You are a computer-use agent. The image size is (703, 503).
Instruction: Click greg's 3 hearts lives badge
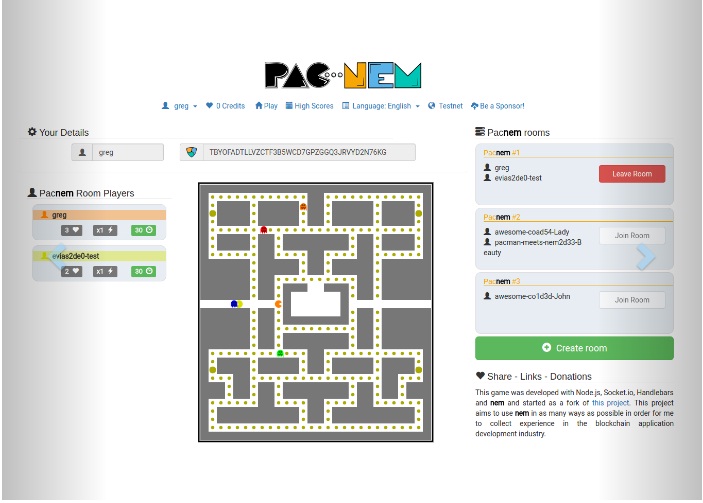point(72,230)
